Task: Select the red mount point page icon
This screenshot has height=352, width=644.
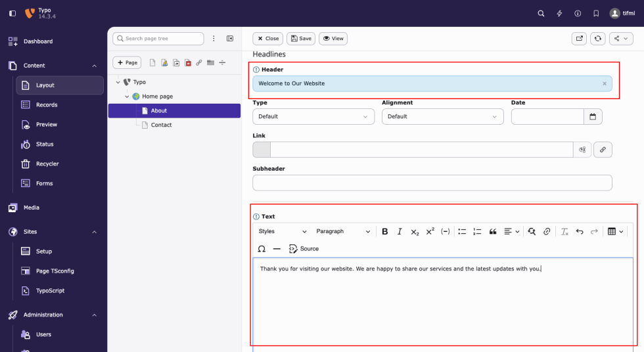Action: pos(188,63)
